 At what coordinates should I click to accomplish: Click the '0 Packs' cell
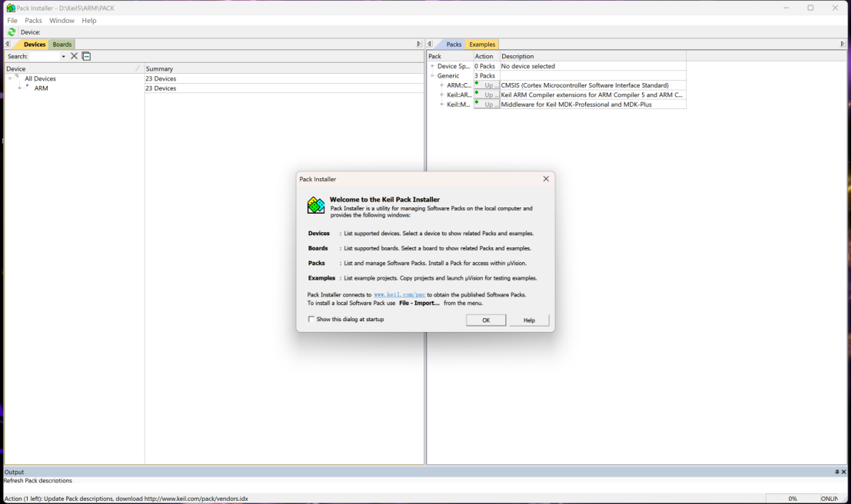click(x=484, y=66)
